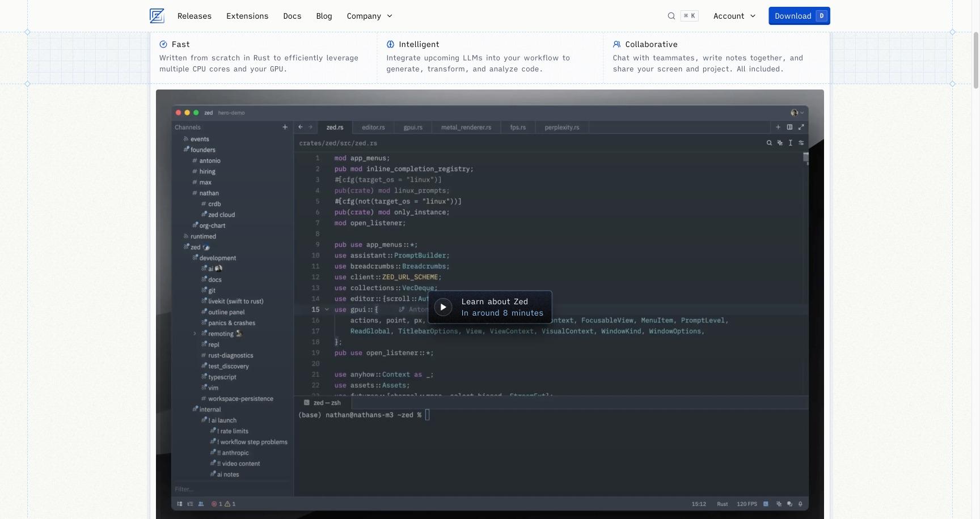
Task: Play the Learn about Zed video
Action: coord(443,307)
